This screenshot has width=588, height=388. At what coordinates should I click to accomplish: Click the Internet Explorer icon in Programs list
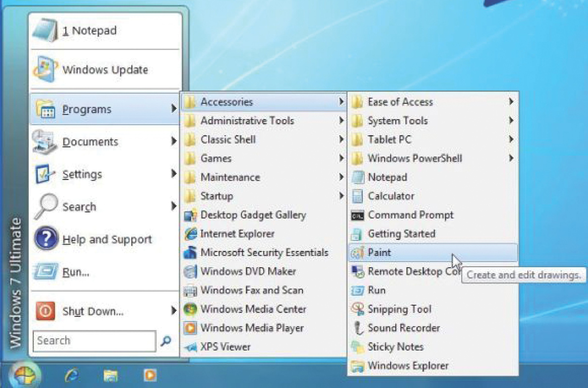[190, 234]
